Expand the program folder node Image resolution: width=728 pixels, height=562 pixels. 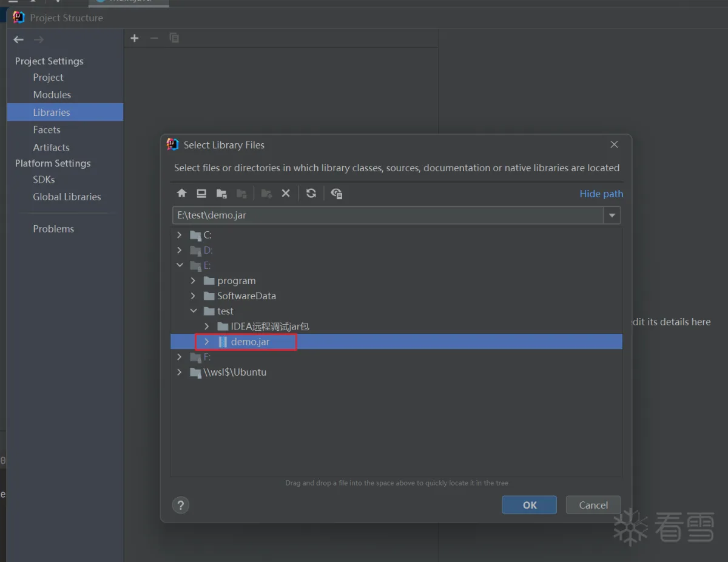pos(193,280)
